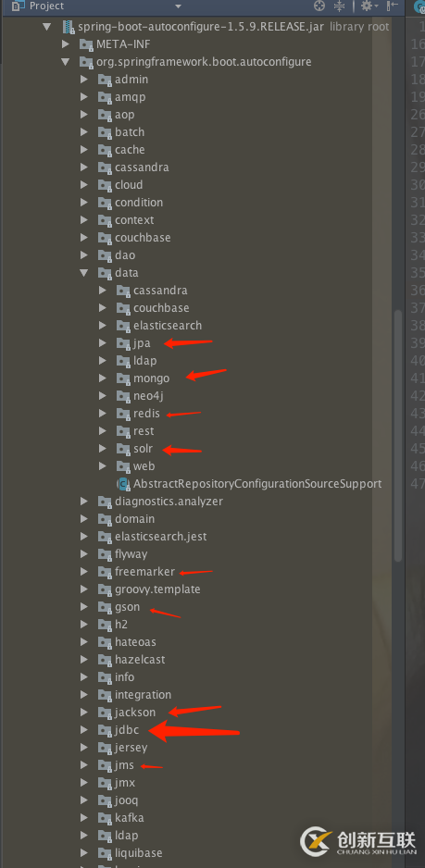Image resolution: width=425 pixels, height=868 pixels.
Task: Click the AbstractRepositoryConfigurationSourceSupport class icon
Action: pyautogui.click(x=123, y=483)
